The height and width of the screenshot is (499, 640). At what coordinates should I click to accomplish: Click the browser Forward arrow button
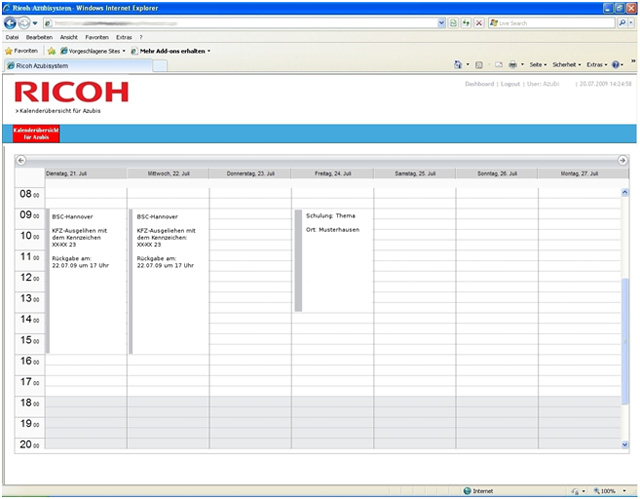[24, 23]
